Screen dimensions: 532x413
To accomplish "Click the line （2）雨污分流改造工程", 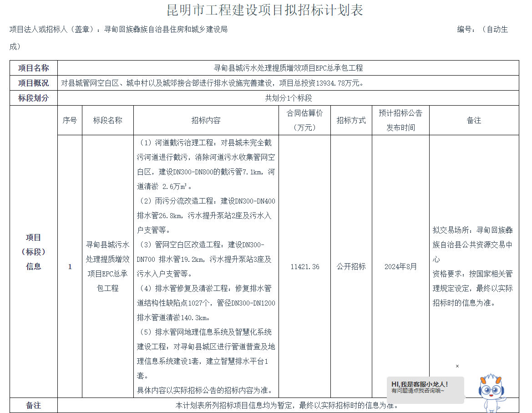I will coord(206,201).
